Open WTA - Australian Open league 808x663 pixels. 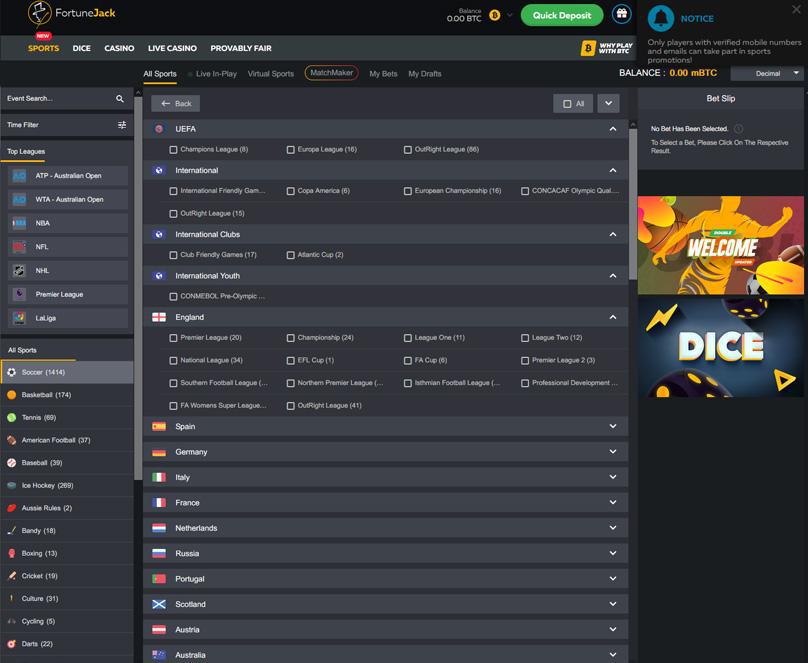coord(68,199)
